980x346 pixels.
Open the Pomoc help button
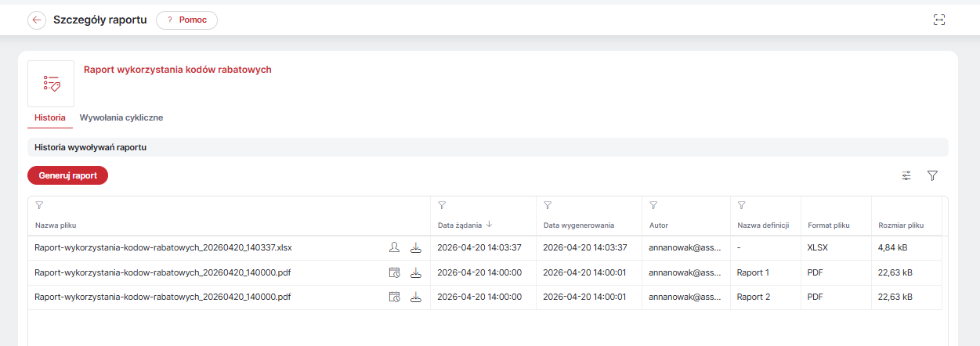pos(186,20)
